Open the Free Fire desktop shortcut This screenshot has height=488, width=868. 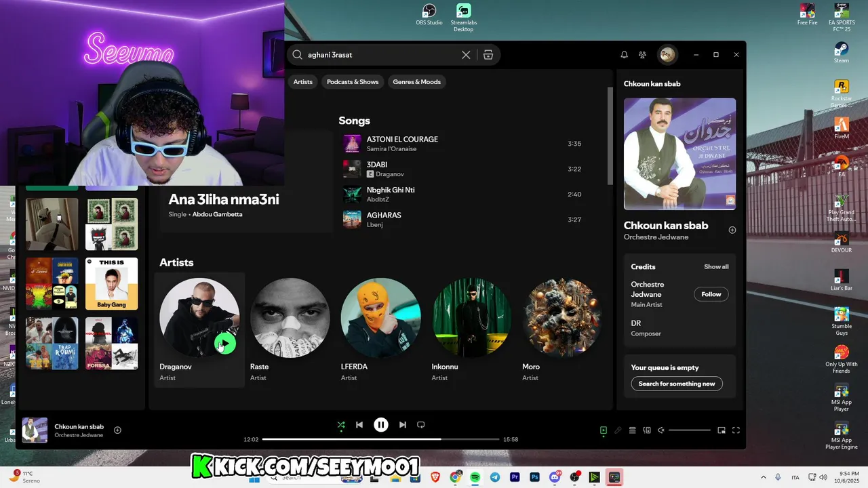[807, 15]
